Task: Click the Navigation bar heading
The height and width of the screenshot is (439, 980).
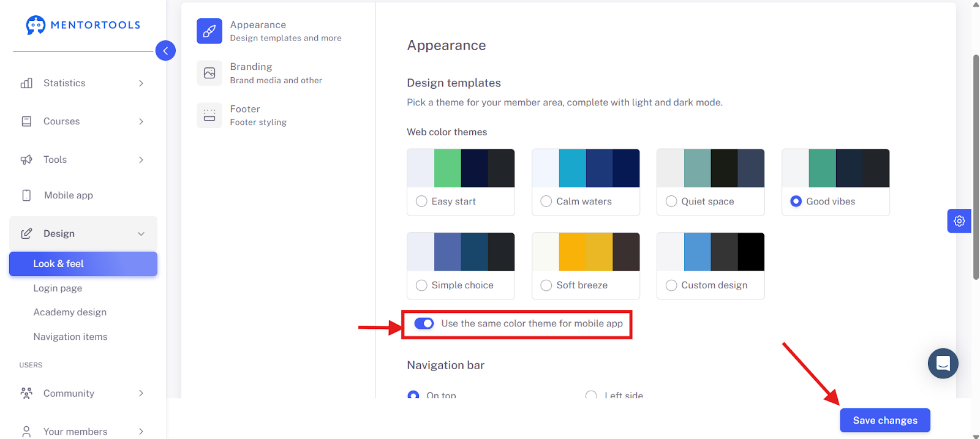Action: click(x=446, y=366)
